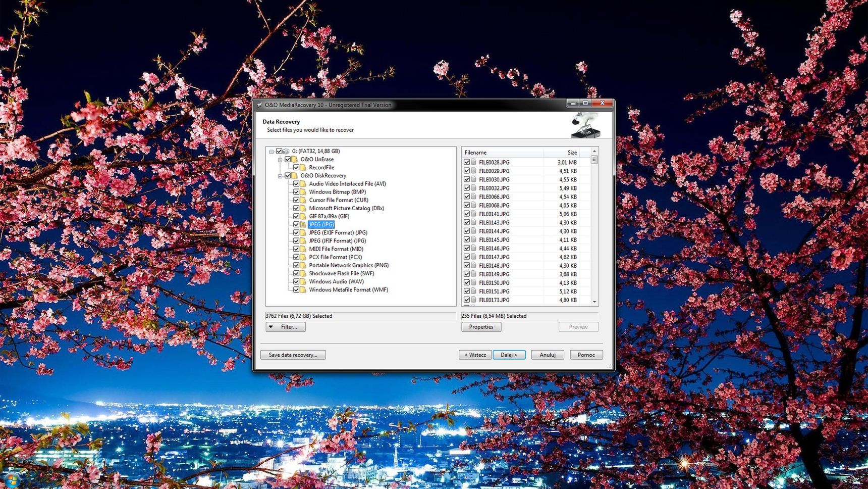Select Portable Network Graphics (PNG) item

point(349,265)
